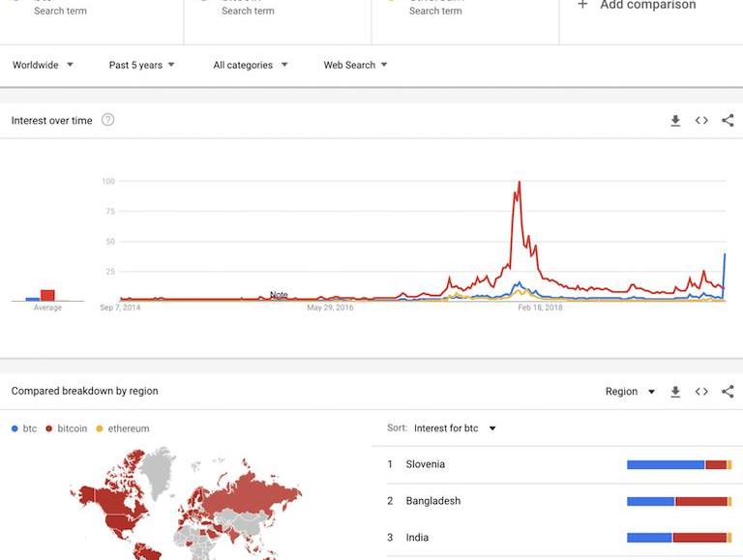Select Bangladesh in the region list
The height and width of the screenshot is (560, 743).
point(432,501)
